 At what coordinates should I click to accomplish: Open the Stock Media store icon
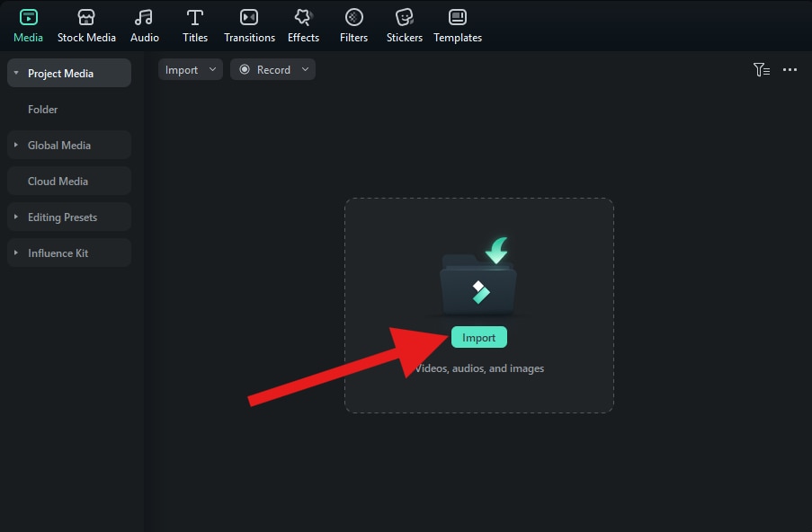86,18
